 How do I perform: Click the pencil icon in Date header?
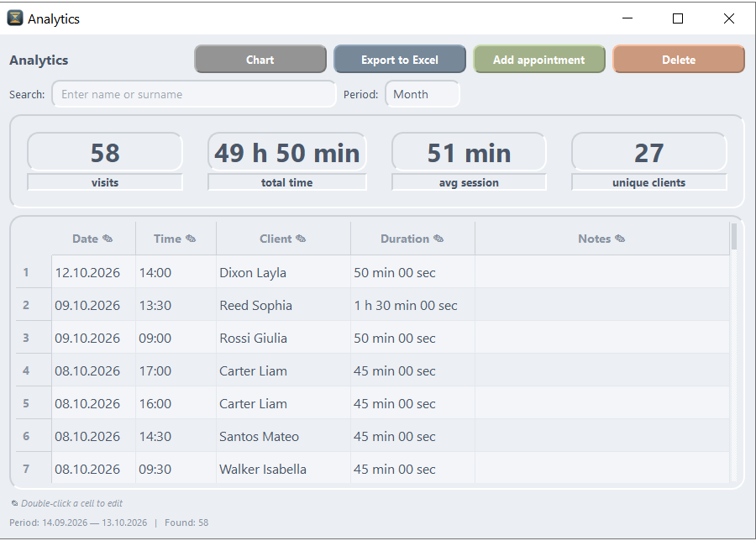(108, 239)
